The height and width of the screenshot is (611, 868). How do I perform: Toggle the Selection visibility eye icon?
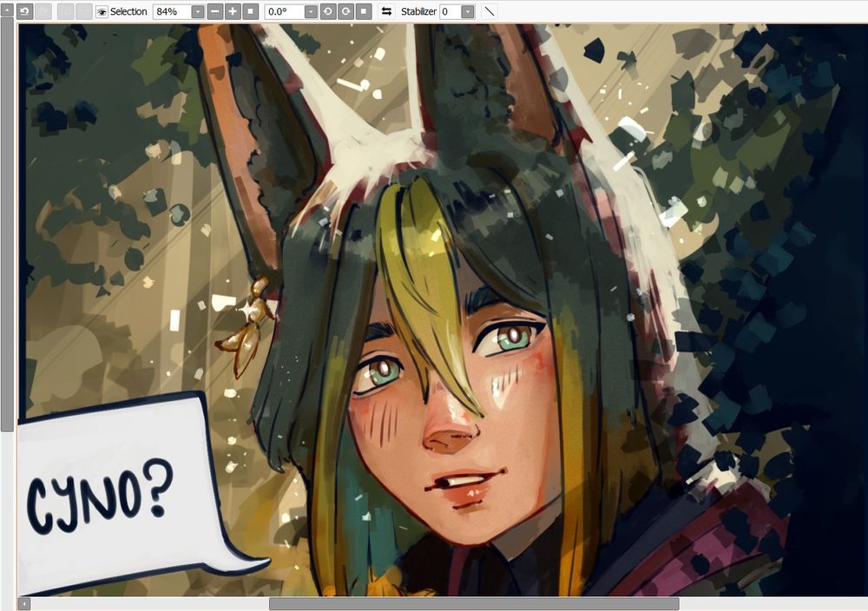(x=102, y=11)
